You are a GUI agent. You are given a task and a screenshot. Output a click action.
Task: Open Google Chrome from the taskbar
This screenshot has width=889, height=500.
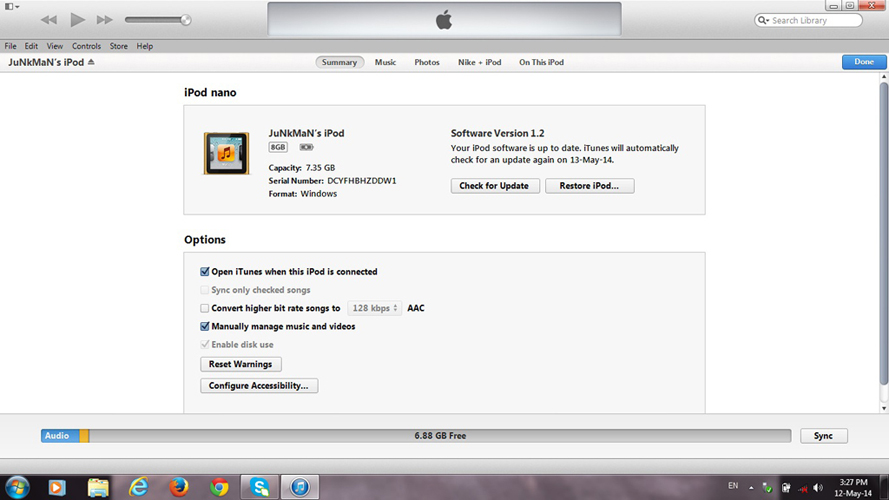click(220, 486)
